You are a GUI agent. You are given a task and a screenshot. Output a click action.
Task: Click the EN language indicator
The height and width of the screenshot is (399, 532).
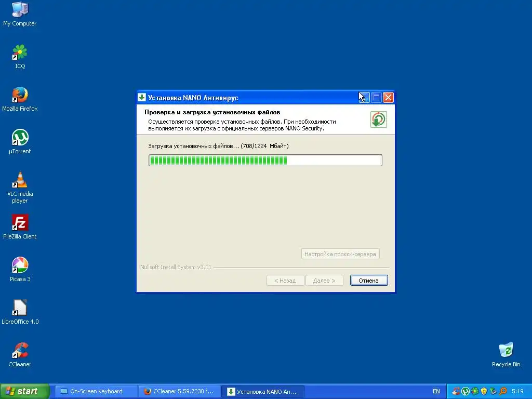(x=436, y=391)
